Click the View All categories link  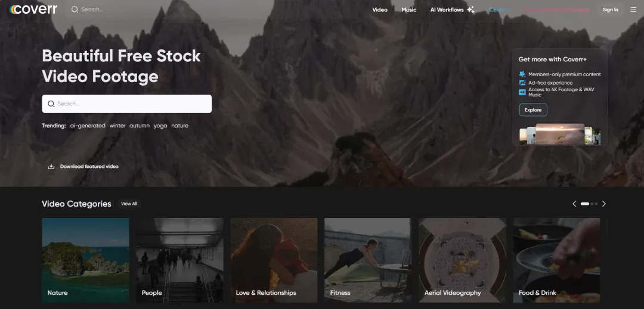(x=129, y=204)
